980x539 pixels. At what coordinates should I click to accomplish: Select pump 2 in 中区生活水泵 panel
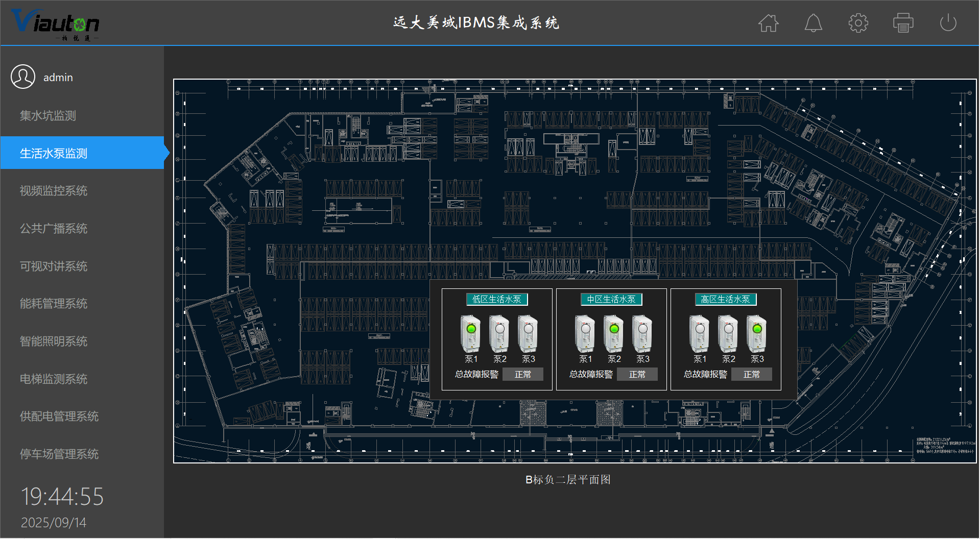coord(613,334)
